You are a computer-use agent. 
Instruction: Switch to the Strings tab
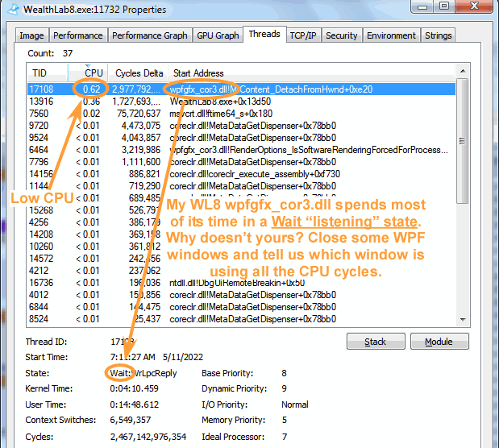(439, 35)
